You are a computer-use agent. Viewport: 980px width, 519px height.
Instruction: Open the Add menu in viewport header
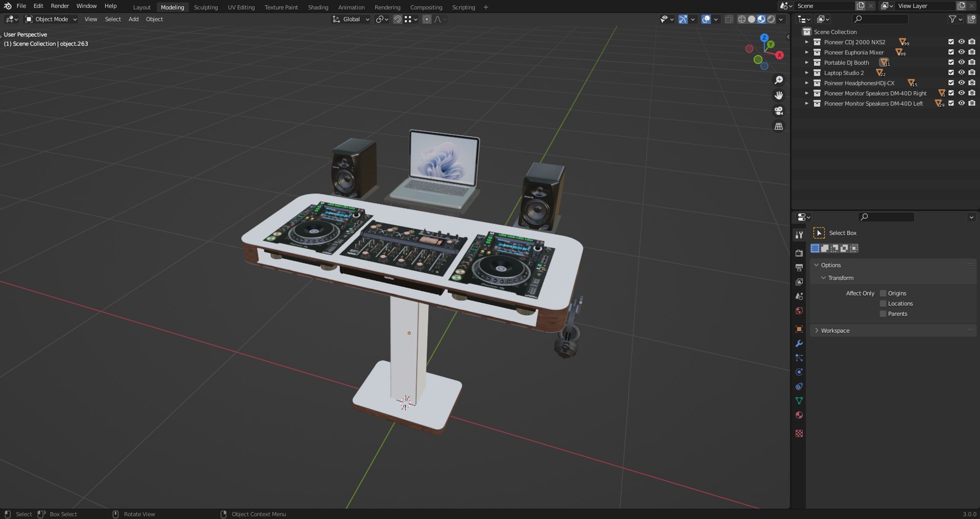tap(133, 19)
